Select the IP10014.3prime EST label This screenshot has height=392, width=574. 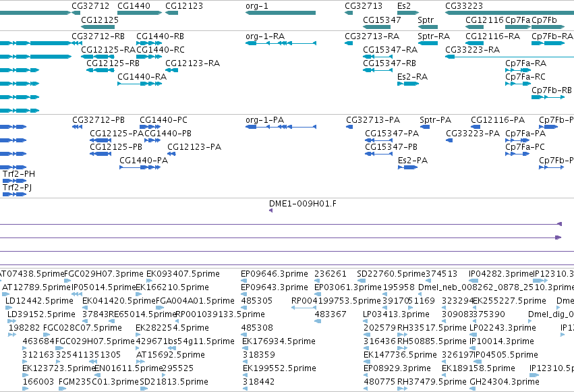tap(502, 341)
